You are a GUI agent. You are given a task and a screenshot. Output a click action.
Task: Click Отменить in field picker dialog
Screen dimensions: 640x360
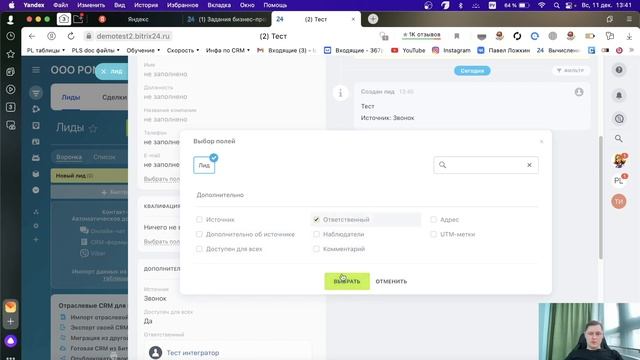391,281
